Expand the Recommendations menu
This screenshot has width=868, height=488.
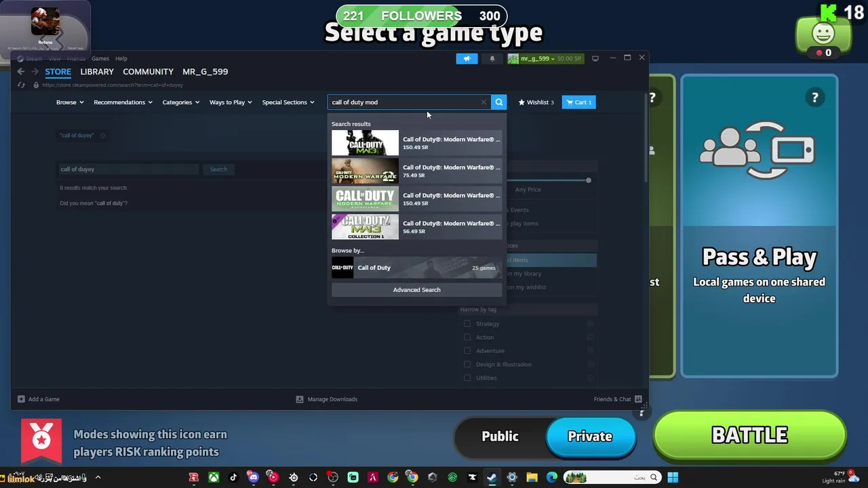[123, 102]
